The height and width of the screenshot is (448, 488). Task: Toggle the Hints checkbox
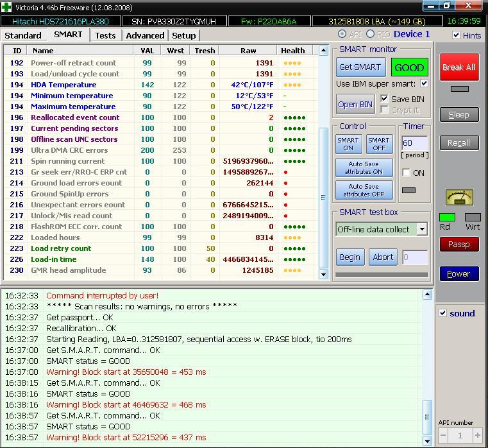click(456, 35)
